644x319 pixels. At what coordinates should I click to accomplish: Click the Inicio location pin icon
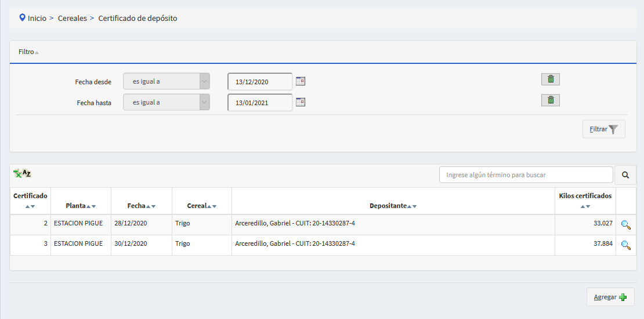coord(23,18)
